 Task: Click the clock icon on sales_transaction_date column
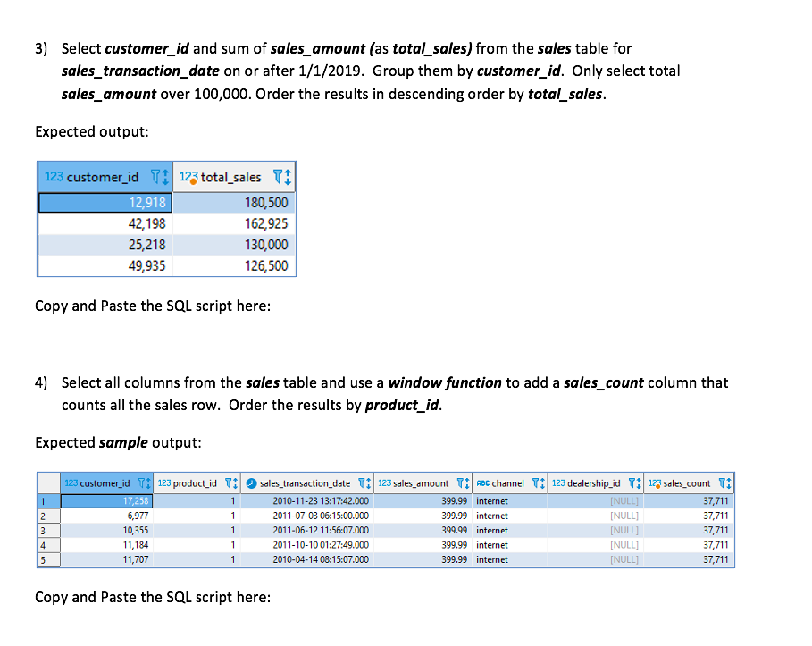251,484
